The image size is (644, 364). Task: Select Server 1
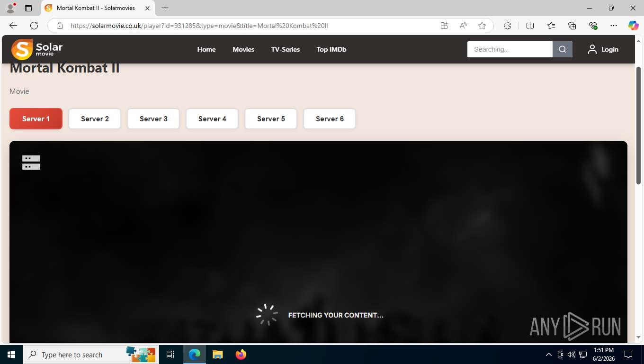click(36, 118)
